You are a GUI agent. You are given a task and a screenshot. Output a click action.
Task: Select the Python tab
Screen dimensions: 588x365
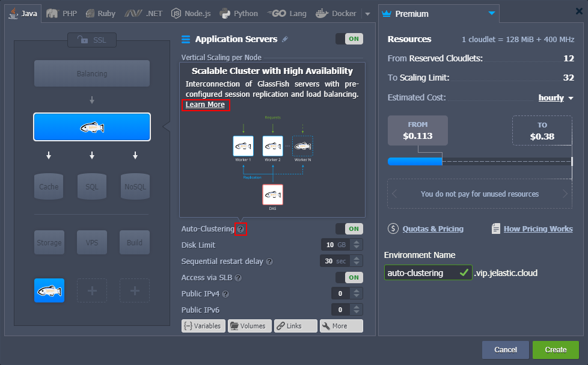(x=239, y=14)
